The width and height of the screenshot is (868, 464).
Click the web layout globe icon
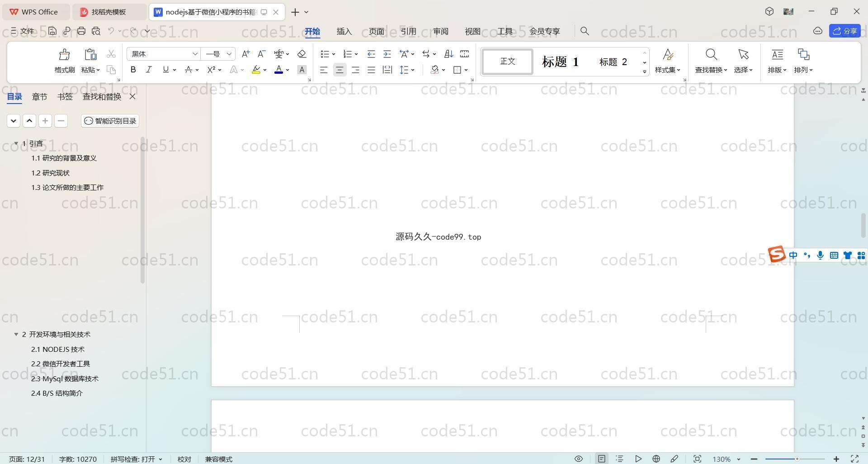tap(656, 459)
